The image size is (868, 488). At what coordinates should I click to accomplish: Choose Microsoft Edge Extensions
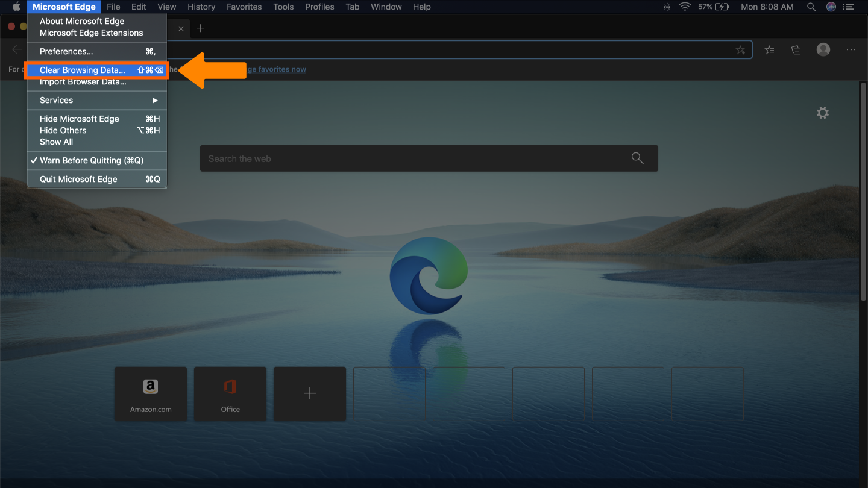tap(97, 33)
